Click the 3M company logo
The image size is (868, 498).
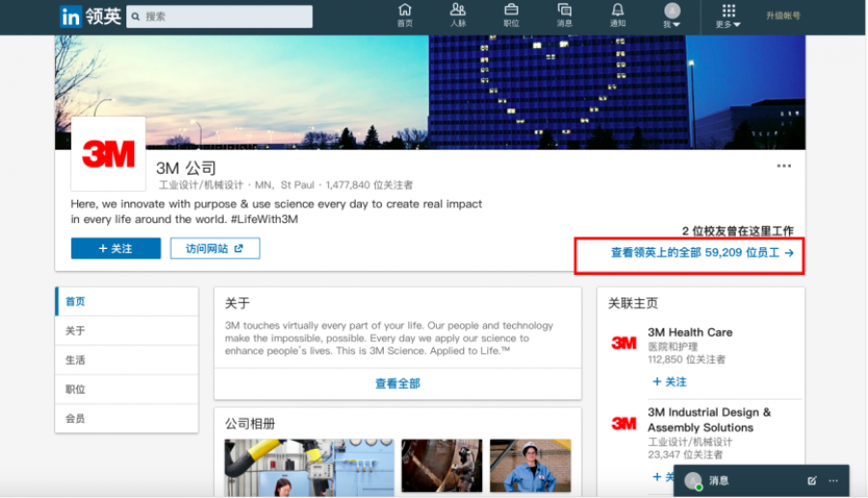pos(108,154)
